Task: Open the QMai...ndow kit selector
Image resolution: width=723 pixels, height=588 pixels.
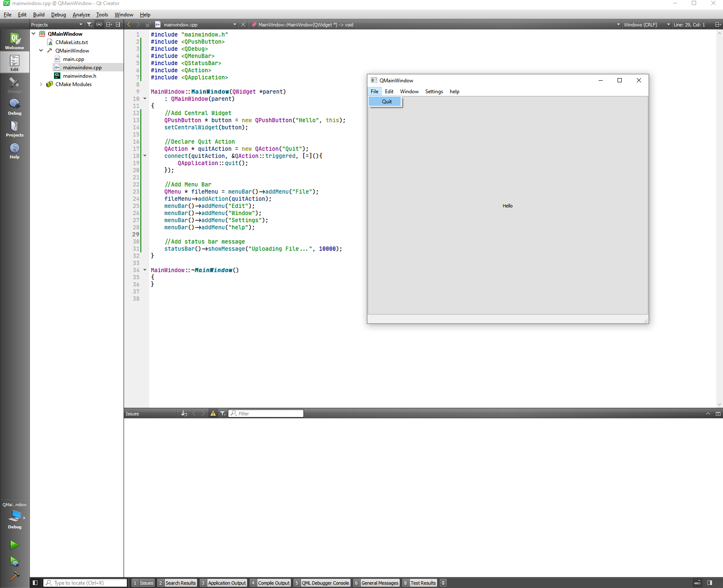Action: coord(15,515)
